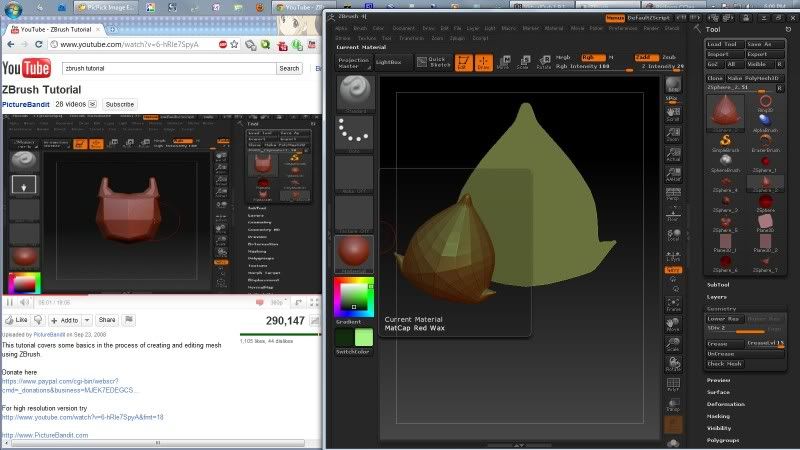Click the Move view icon in right shelf
The height and width of the screenshot is (450, 800).
click(x=673, y=324)
